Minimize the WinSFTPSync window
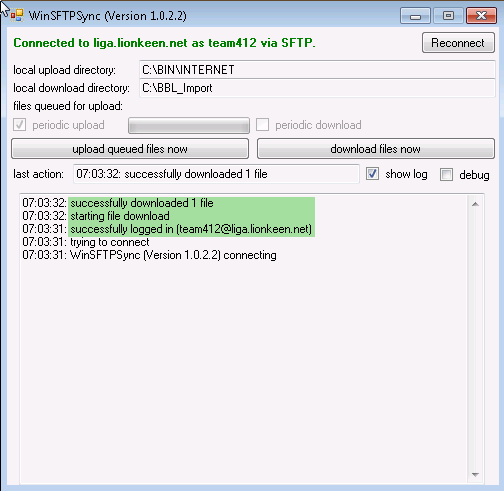The image size is (504, 491). (415, 16)
